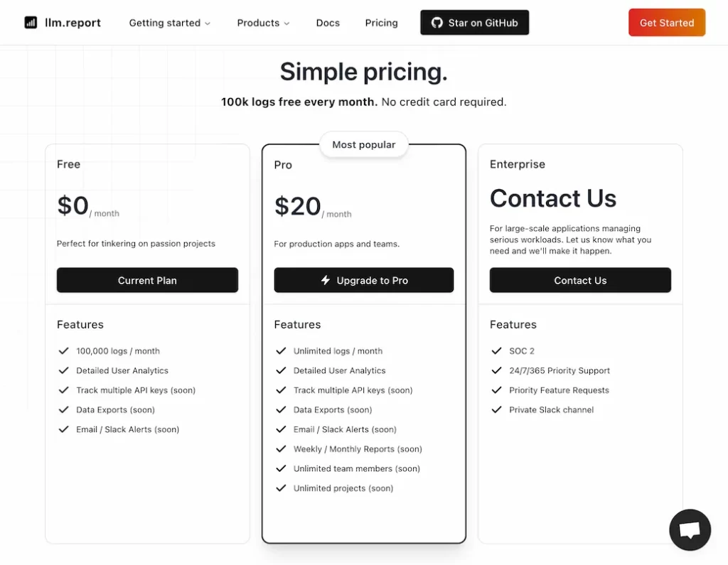This screenshot has height=565, width=728.
Task: Click the checkmark beside Weekly / Monthly Reports
Action: point(281,449)
